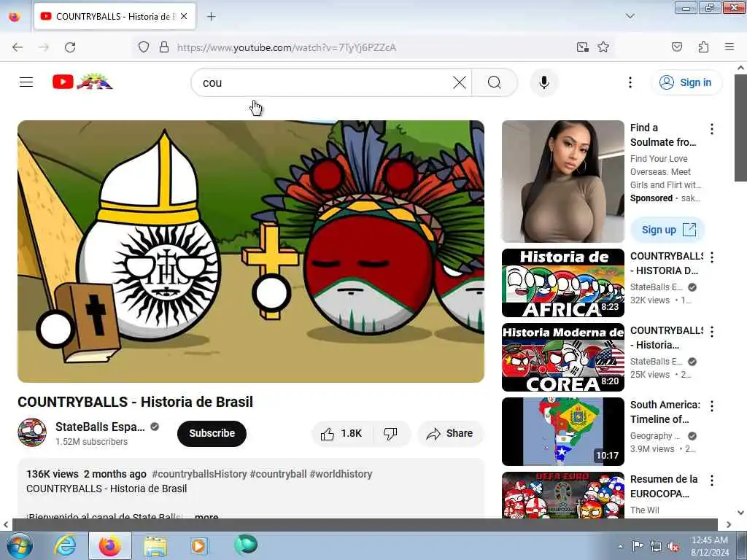Show site security lock info

coord(164,47)
